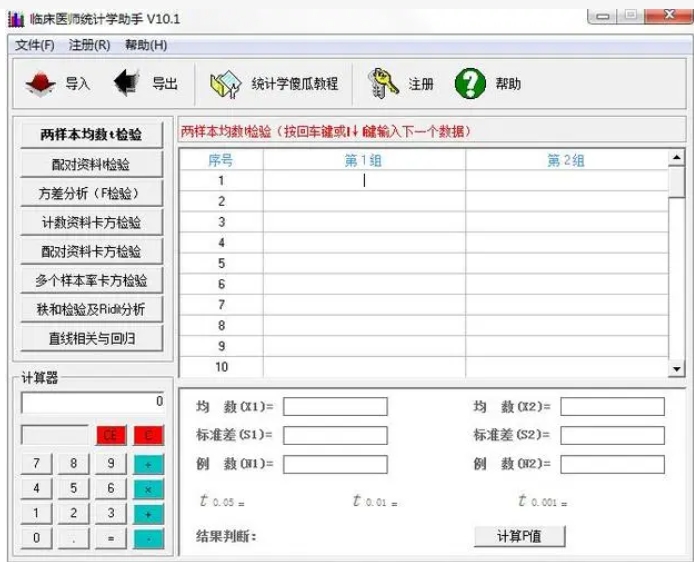Click the 第1组 column header
This screenshot has height=562, width=694.
click(364, 160)
